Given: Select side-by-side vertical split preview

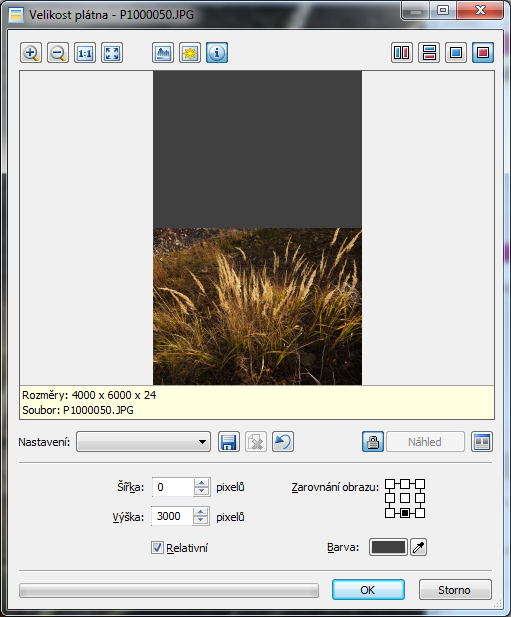Looking at the screenshot, I should pyautogui.click(x=402, y=53).
